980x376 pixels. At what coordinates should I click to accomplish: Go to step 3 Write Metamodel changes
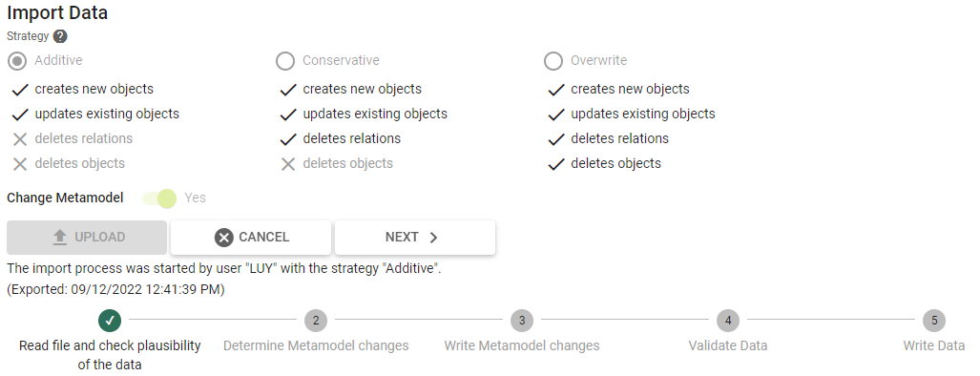pos(522,321)
